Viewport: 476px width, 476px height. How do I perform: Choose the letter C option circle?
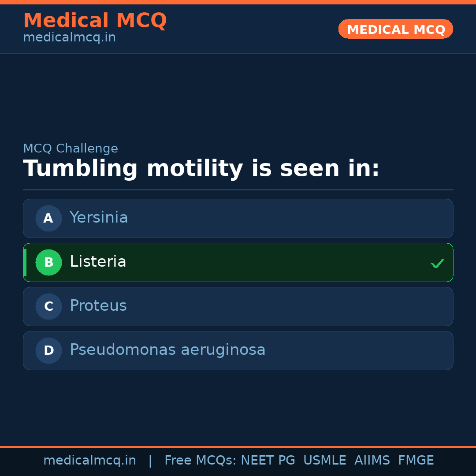pyautogui.click(x=48, y=306)
